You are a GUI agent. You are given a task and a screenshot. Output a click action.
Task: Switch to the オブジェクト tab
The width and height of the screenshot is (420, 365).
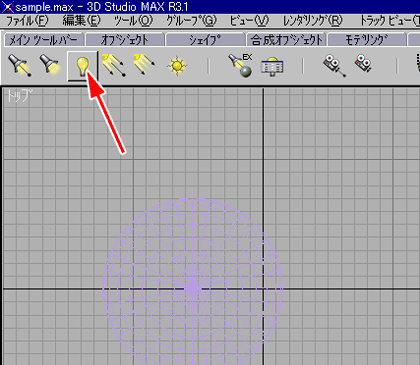(125, 40)
